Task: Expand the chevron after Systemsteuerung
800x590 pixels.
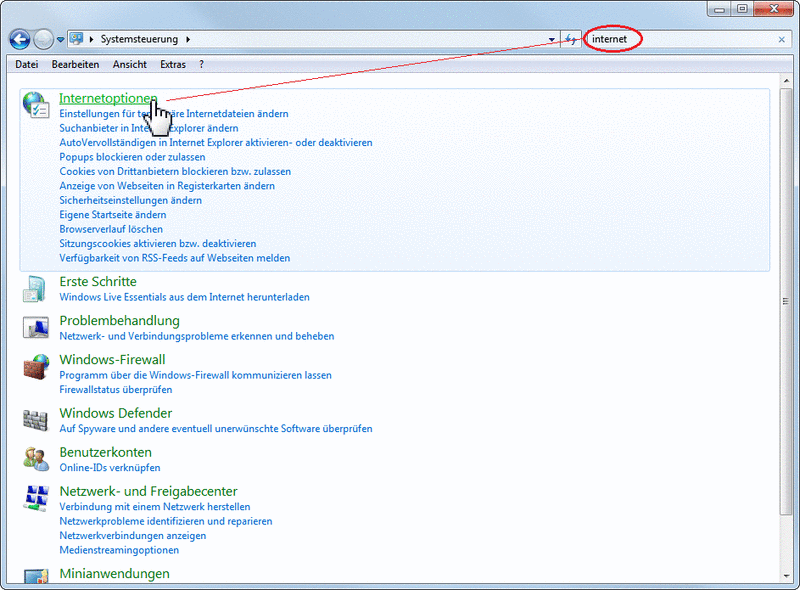Action: pyautogui.click(x=188, y=39)
